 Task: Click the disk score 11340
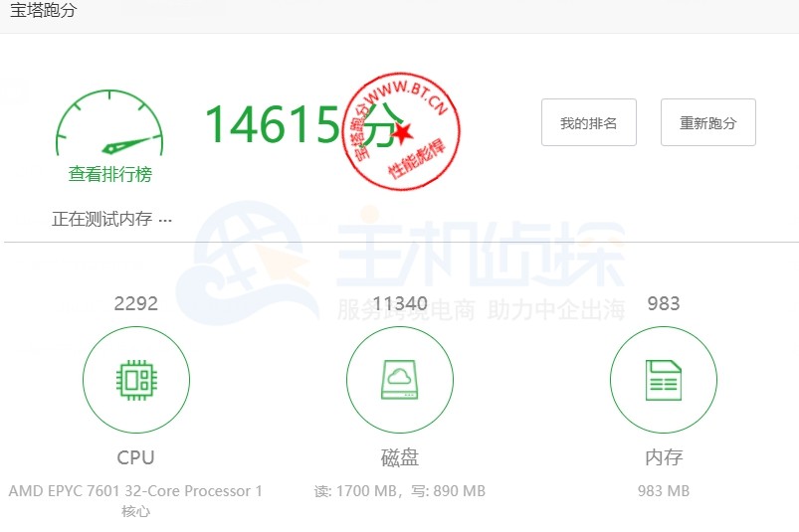400,303
